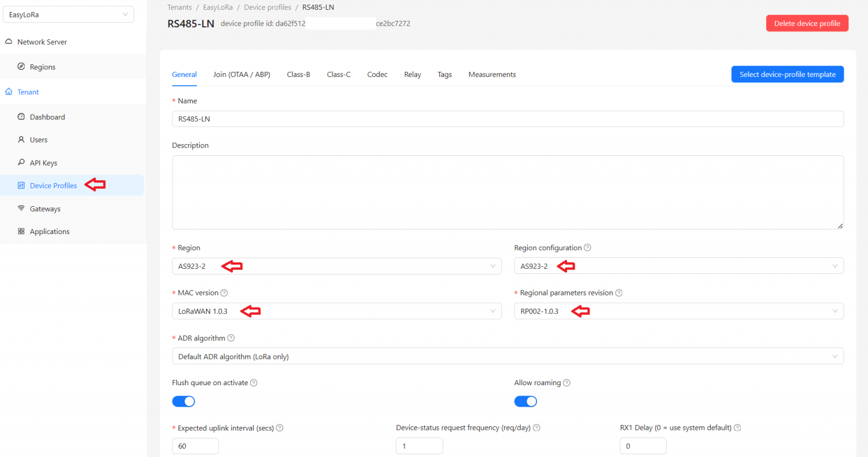Toggle the Allow roaming switch on
Image resolution: width=868 pixels, height=457 pixels.
point(525,401)
